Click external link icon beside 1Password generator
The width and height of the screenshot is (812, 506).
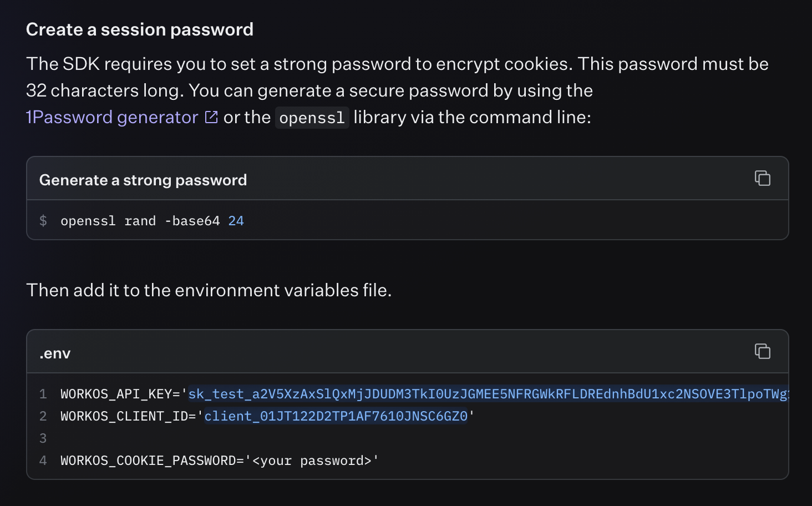pos(211,117)
